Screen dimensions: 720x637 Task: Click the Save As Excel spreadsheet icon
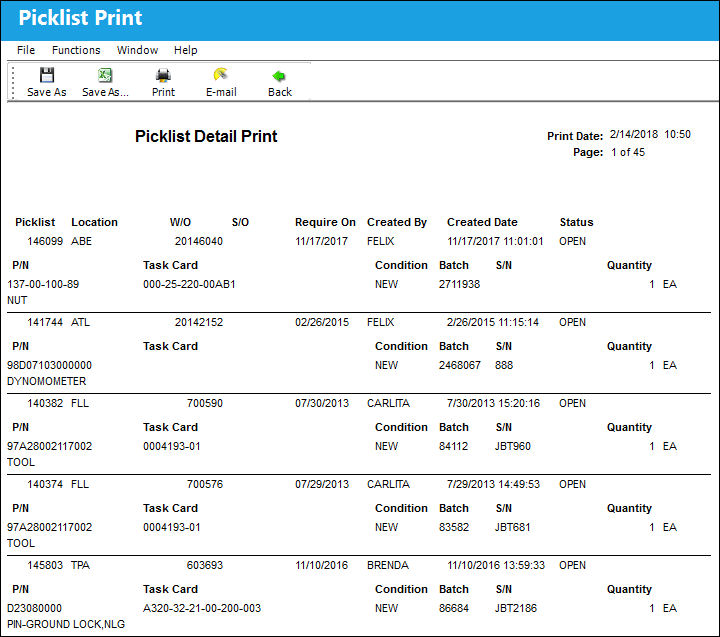pyautogui.click(x=105, y=75)
